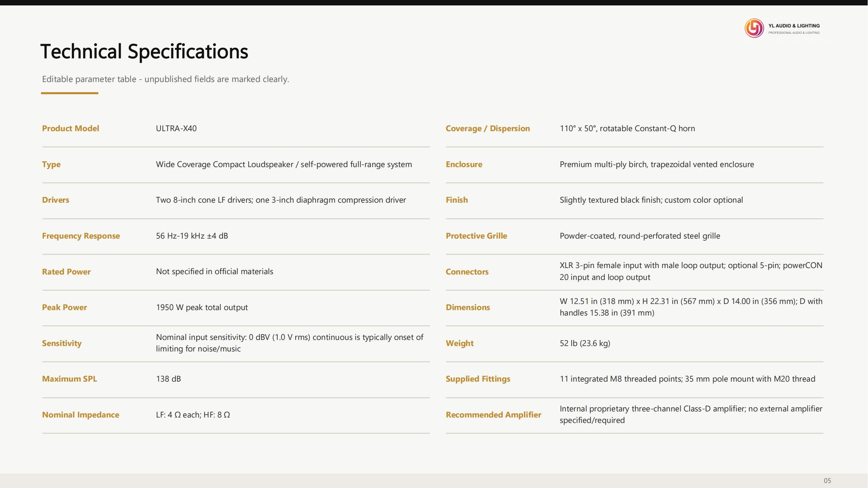This screenshot has height=488, width=868.
Task: Click the Maximum SPL 138 dB value
Action: pos(169,379)
